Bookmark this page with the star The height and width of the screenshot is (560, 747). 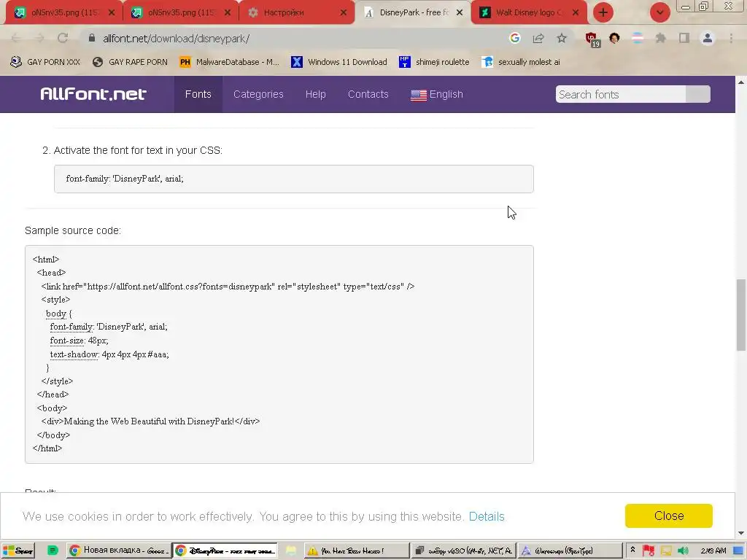point(562,38)
